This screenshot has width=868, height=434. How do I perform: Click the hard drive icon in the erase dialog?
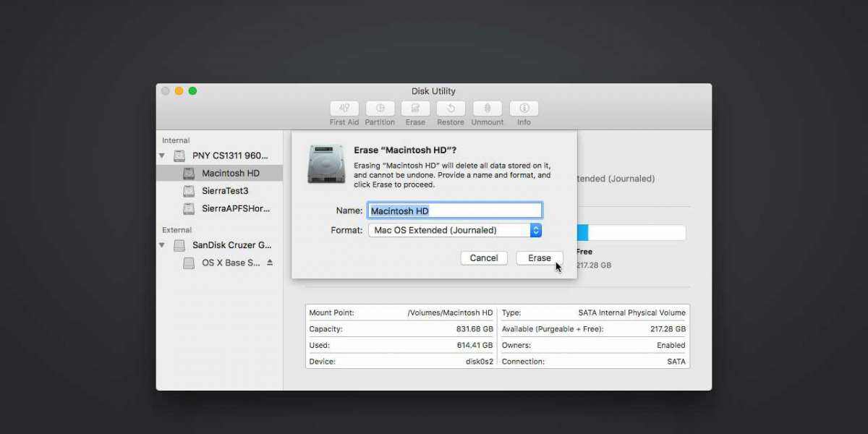coord(325,164)
